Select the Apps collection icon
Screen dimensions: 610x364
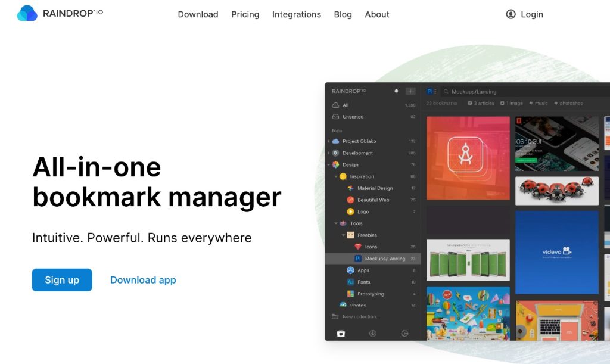[x=351, y=270]
